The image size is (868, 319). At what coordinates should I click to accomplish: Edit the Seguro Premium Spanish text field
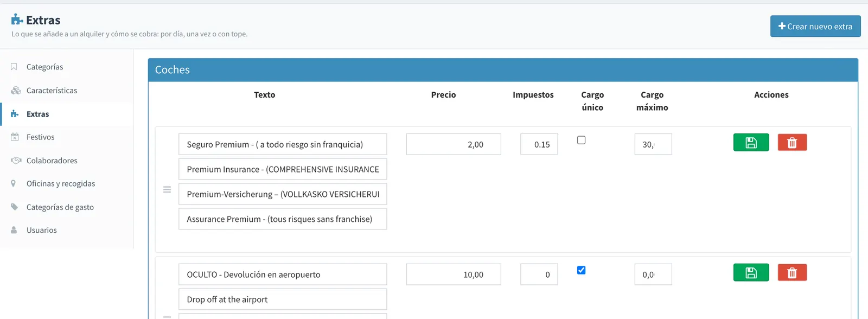tap(283, 144)
